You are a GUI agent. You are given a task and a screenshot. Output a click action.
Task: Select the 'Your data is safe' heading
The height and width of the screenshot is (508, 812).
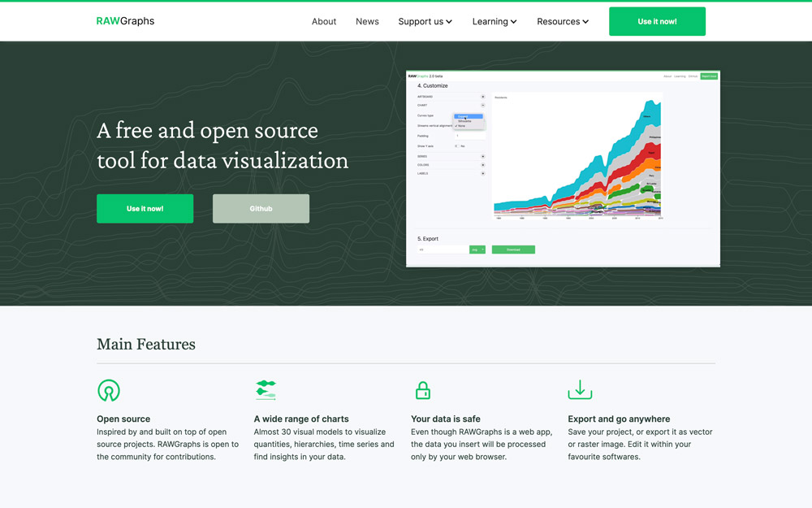(445, 419)
